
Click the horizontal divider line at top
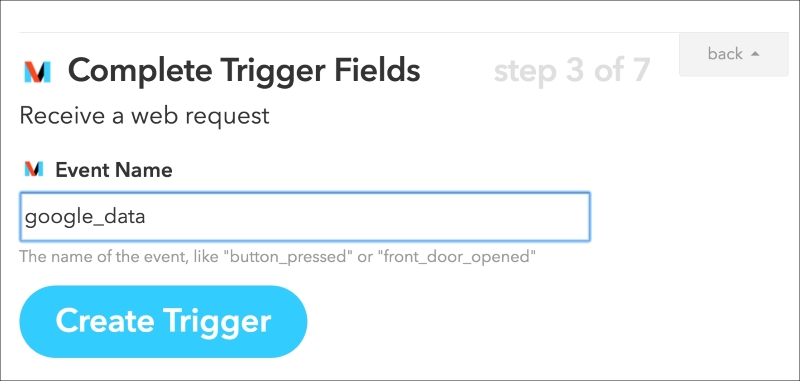pyautogui.click(x=349, y=33)
